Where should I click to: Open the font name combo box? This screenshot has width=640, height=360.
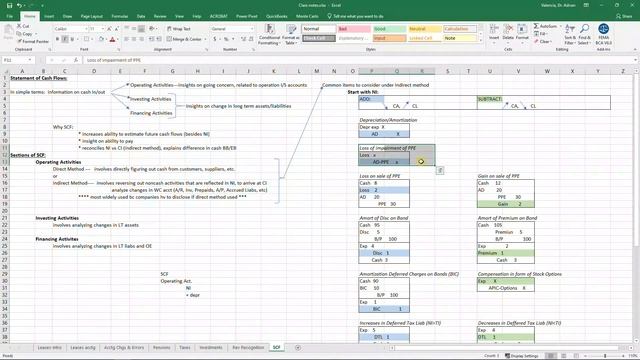coord(70,29)
